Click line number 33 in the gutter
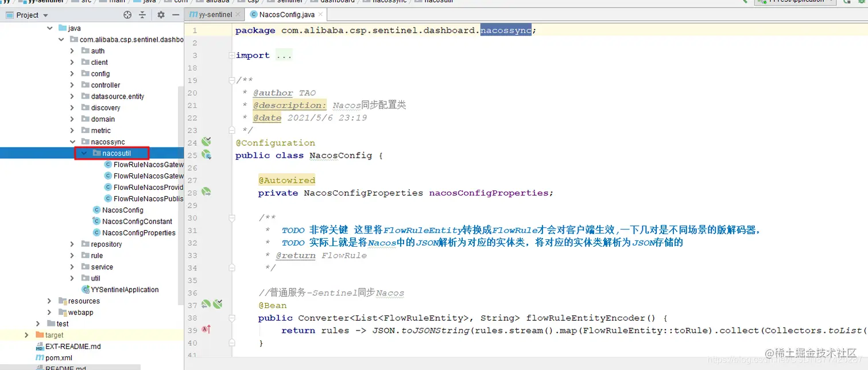 point(192,255)
